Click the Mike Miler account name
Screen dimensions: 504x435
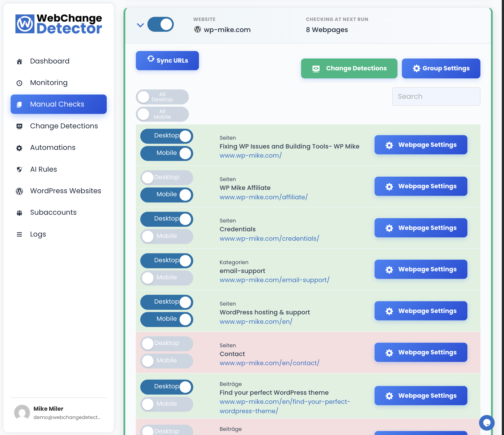coord(48,409)
